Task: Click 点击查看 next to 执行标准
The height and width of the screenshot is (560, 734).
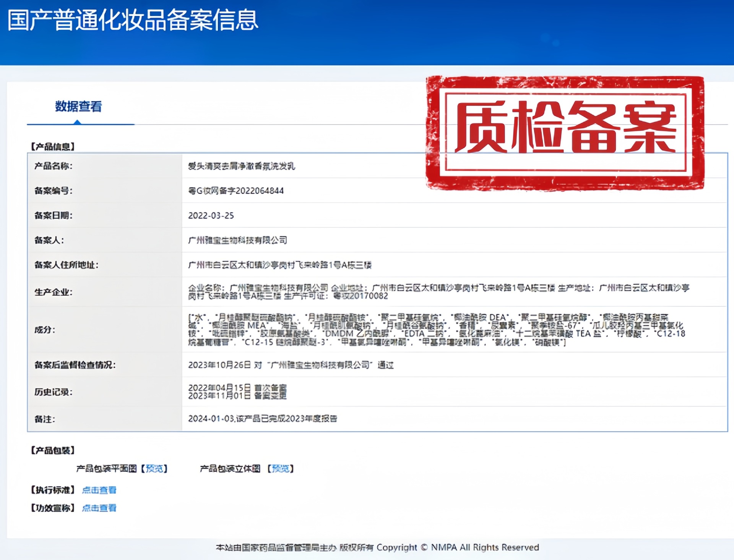Action: [99, 490]
